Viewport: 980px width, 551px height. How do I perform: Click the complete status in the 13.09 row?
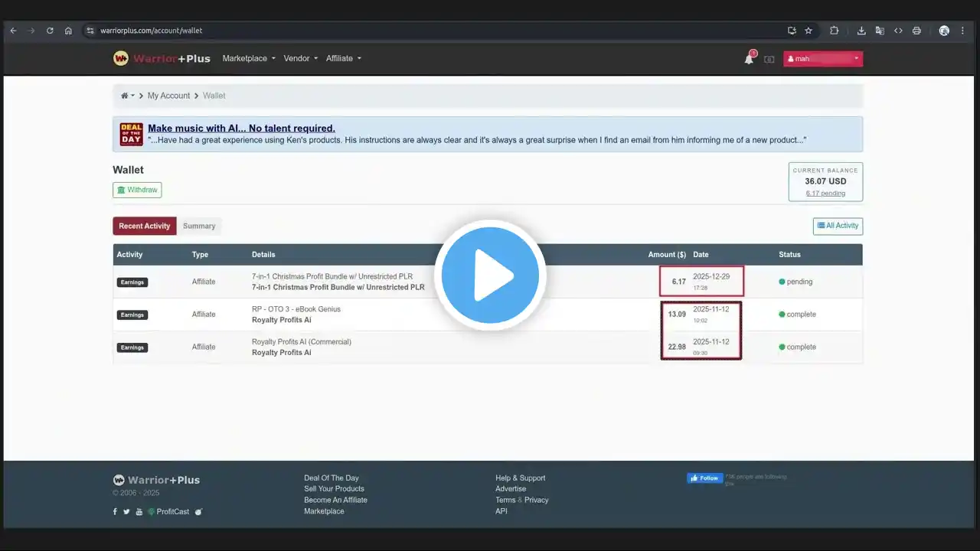797,315
